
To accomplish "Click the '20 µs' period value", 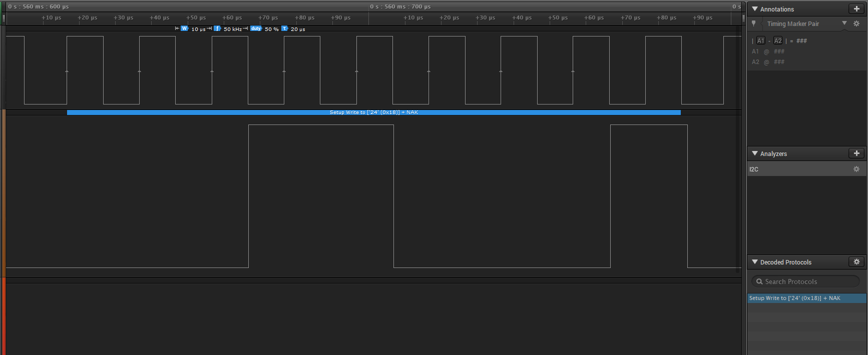I will (x=298, y=29).
